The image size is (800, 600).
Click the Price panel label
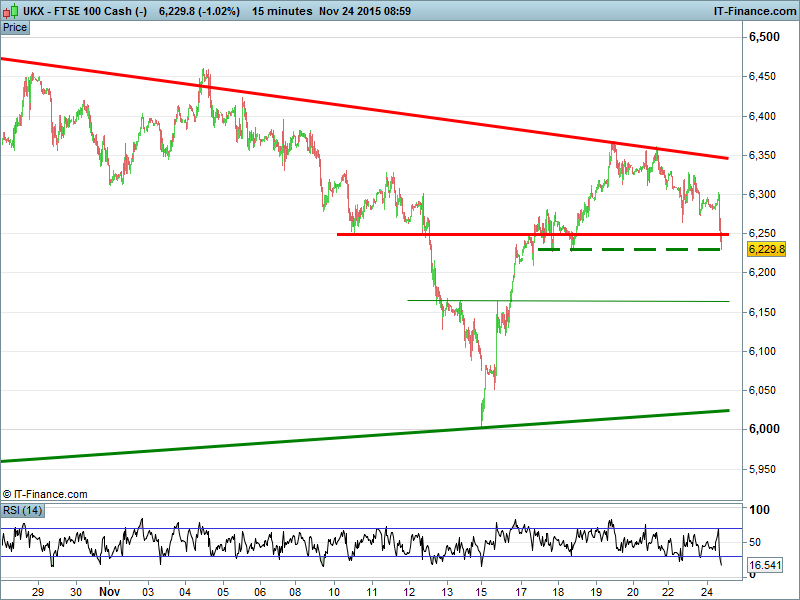pyautogui.click(x=15, y=27)
